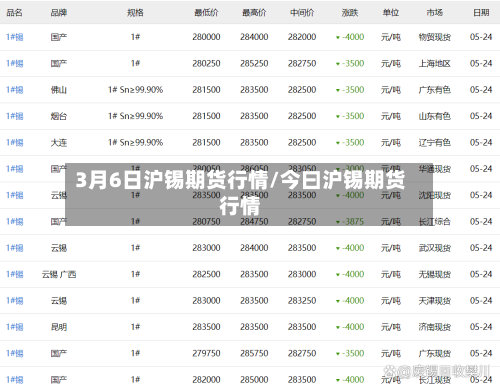Open the 1#锡 link in the 天津现货 row

(15, 301)
